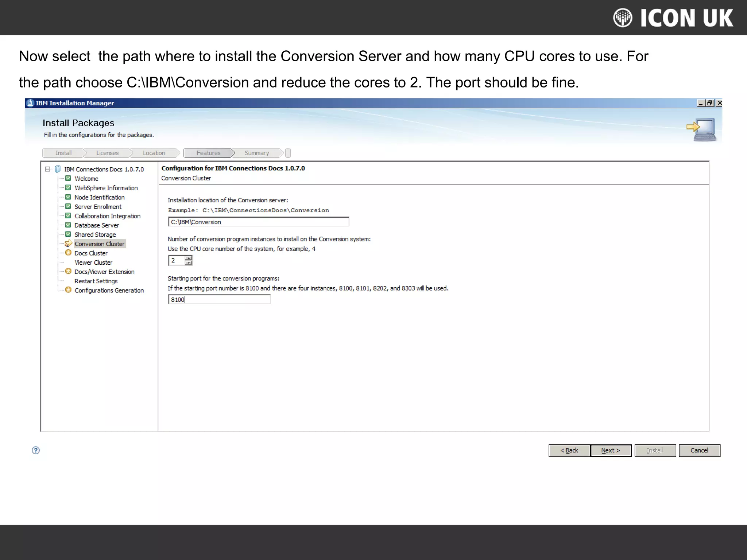Click the green check icon beside Shared Storage
Image resolution: width=747 pixels, height=560 pixels.
[x=68, y=234]
